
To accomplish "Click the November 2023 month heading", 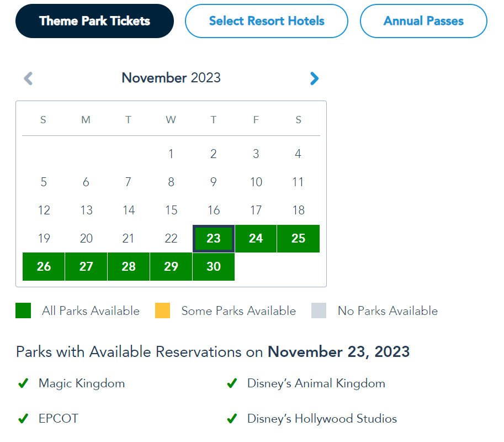I will coord(171,78).
